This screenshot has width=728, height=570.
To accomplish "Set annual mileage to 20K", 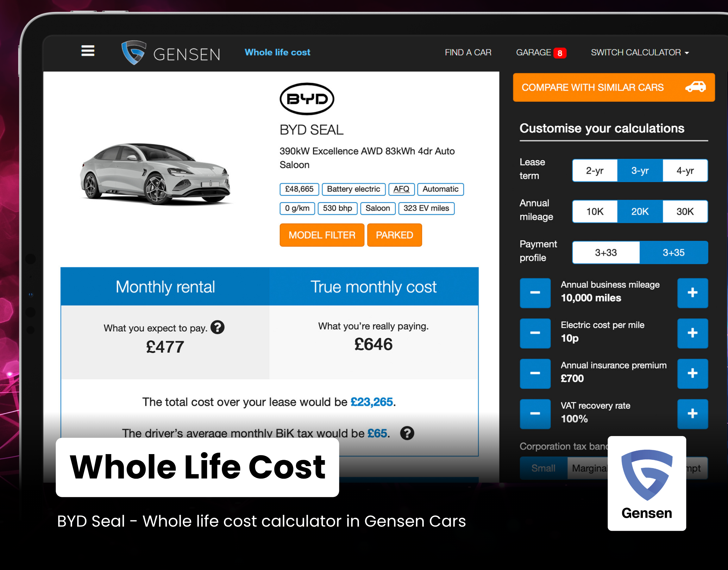I will [640, 212].
